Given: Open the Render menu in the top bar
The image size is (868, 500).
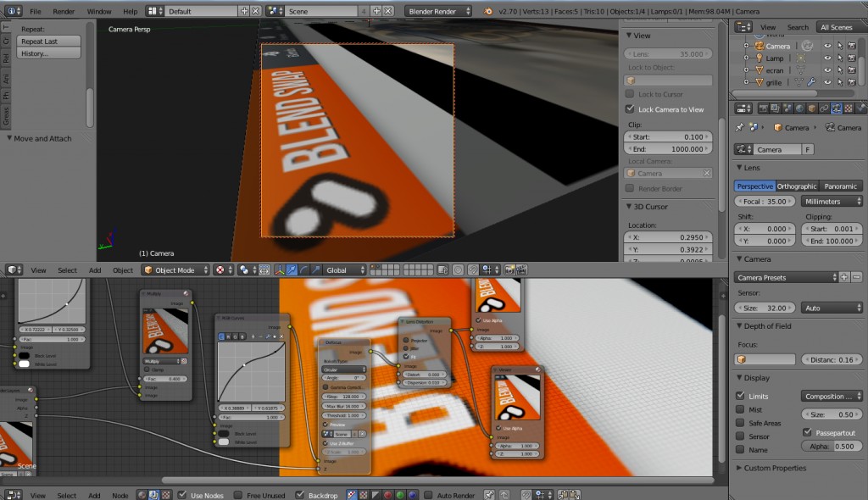Looking at the screenshot, I should 63,11.
